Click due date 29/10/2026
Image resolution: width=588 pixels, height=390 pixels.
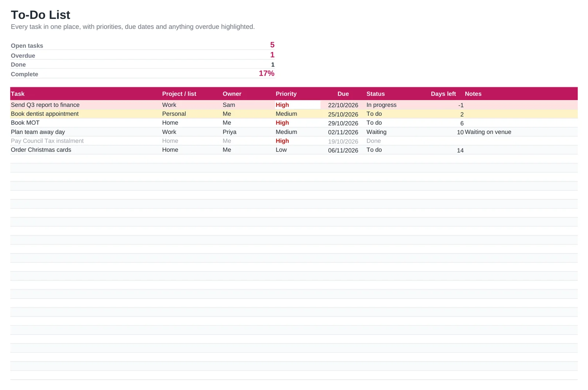click(x=343, y=123)
